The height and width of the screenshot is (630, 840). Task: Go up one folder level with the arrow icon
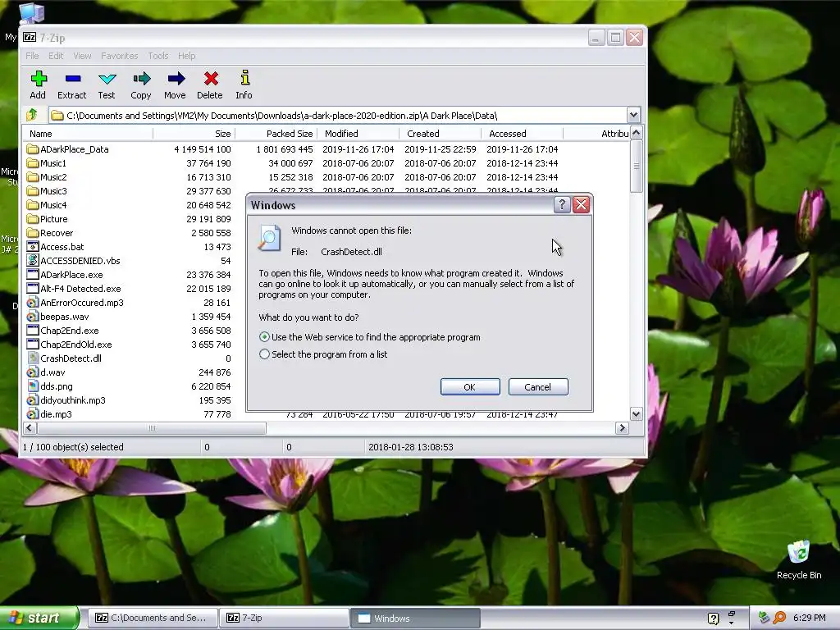pyautogui.click(x=32, y=115)
